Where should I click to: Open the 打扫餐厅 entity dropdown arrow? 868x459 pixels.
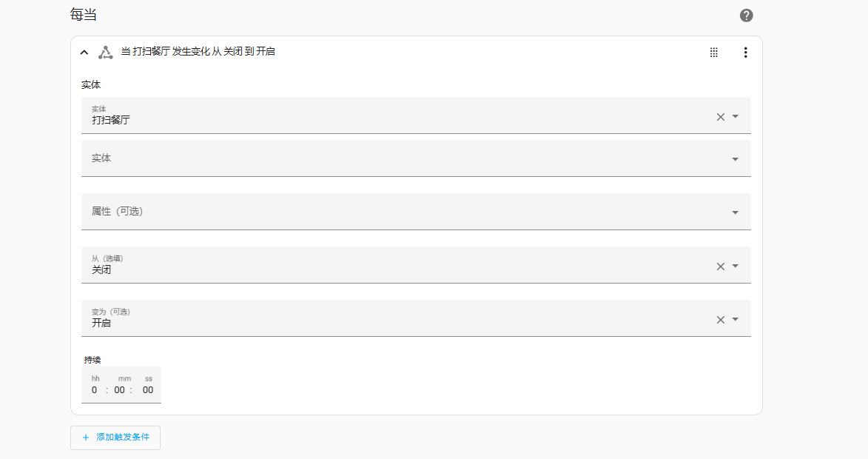tap(736, 117)
